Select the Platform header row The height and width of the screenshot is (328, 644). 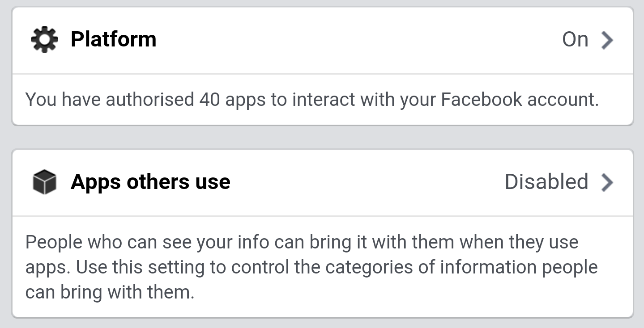coord(322,40)
